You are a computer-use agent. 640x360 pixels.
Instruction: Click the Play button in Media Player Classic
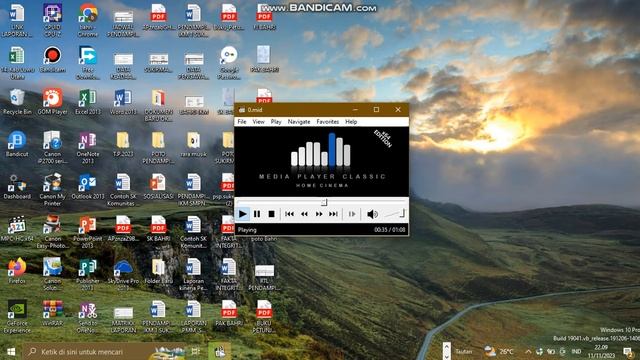point(242,214)
